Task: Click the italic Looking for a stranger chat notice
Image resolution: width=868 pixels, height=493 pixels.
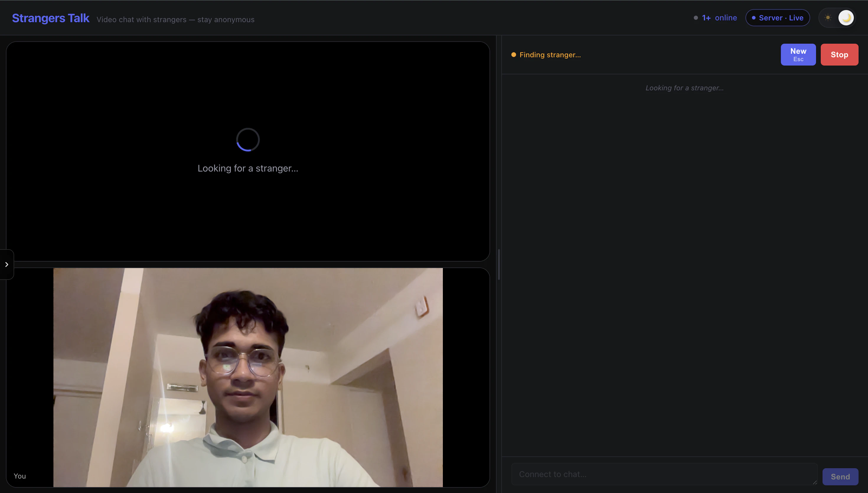Action: [x=684, y=88]
